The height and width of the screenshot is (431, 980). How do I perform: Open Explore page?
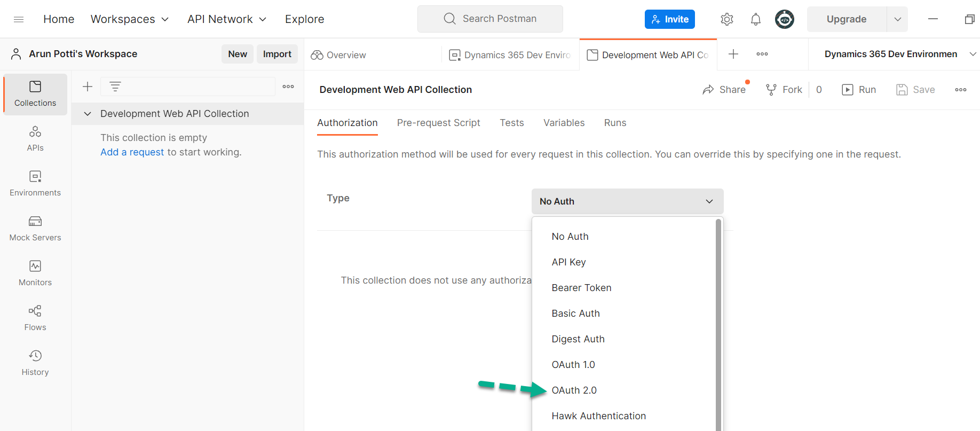coord(304,19)
